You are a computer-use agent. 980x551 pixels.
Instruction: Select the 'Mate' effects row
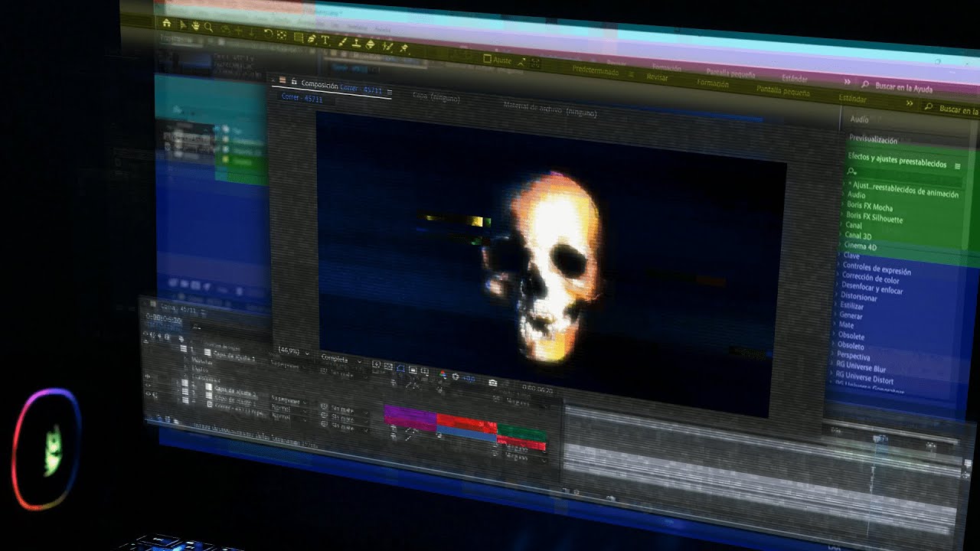pos(845,325)
